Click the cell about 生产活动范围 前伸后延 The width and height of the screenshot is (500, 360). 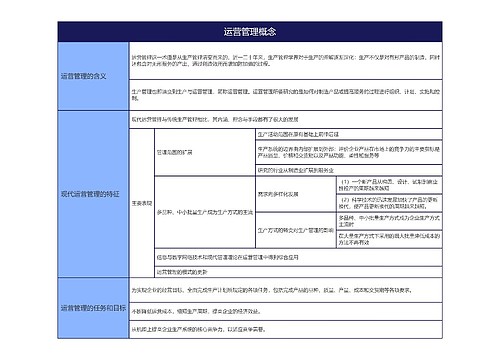(x=349, y=134)
